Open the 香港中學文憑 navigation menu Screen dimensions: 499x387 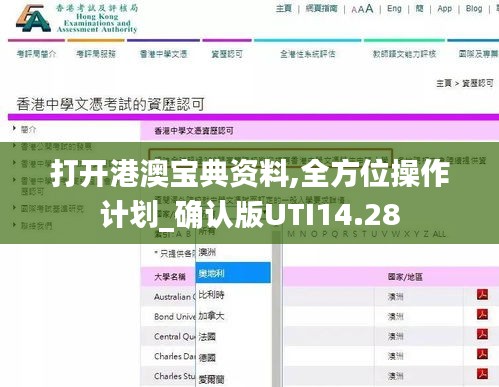[x=163, y=54]
